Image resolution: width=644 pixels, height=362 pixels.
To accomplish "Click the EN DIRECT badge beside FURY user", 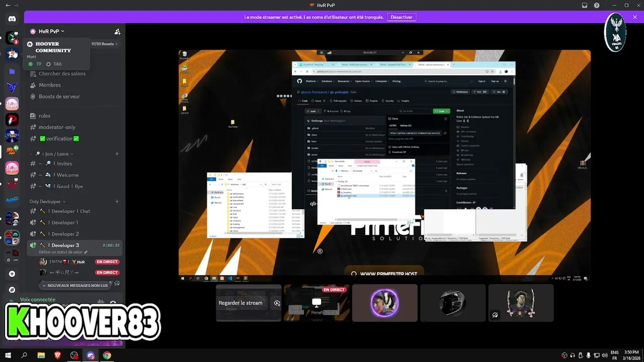I will 107,273.
